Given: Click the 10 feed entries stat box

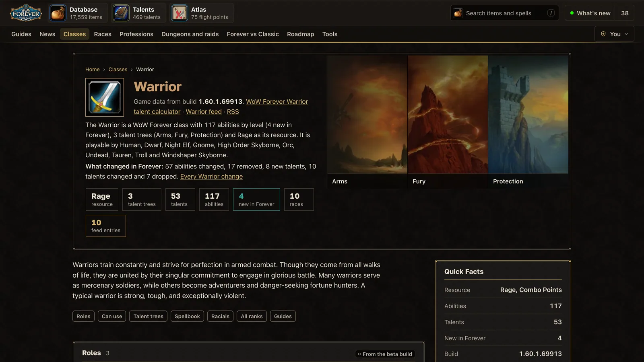Looking at the screenshot, I should (106, 226).
